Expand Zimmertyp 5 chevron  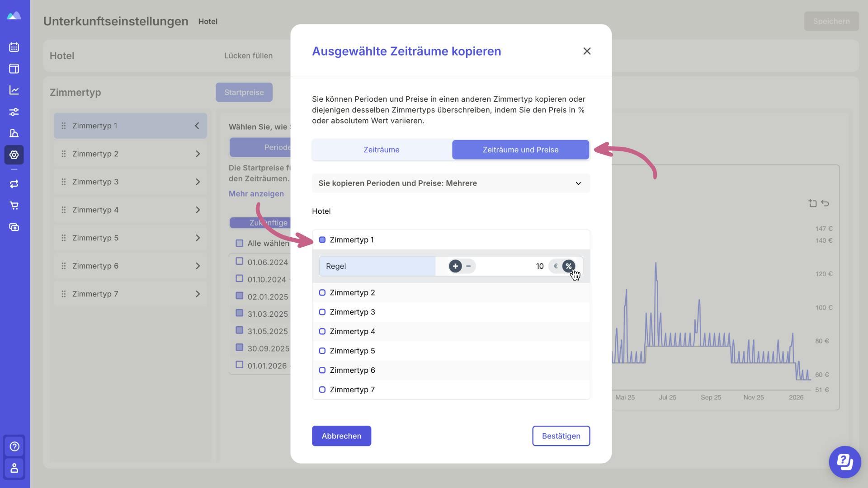198,238
